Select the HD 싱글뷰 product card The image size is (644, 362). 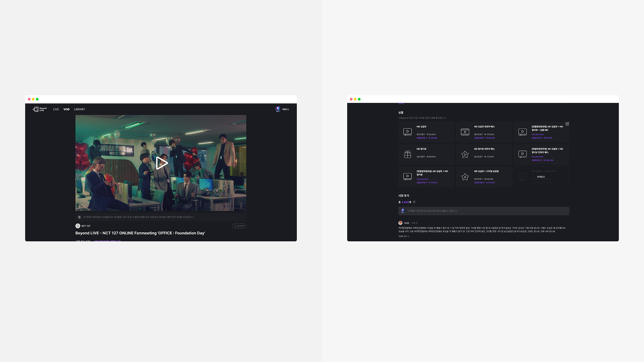point(426,132)
